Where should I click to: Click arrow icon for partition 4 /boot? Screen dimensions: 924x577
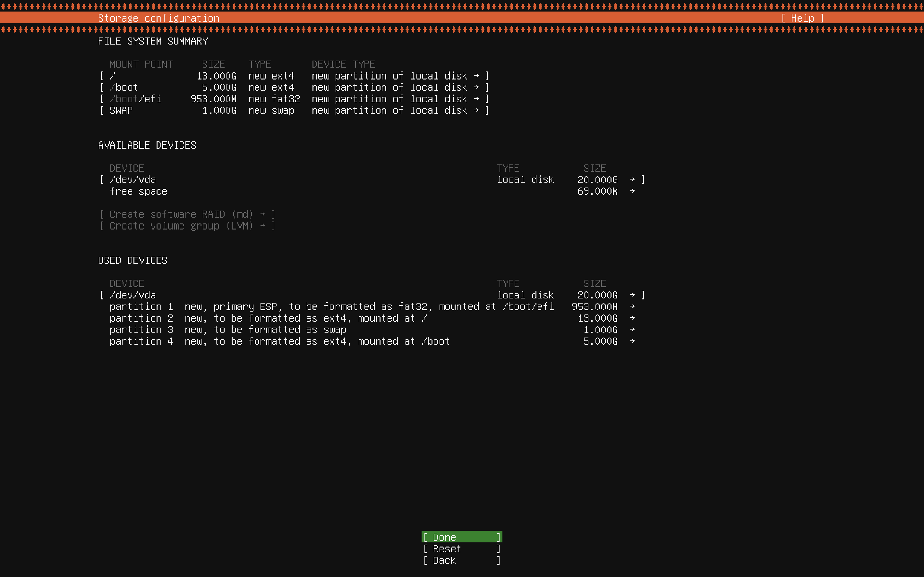pyautogui.click(x=632, y=341)
